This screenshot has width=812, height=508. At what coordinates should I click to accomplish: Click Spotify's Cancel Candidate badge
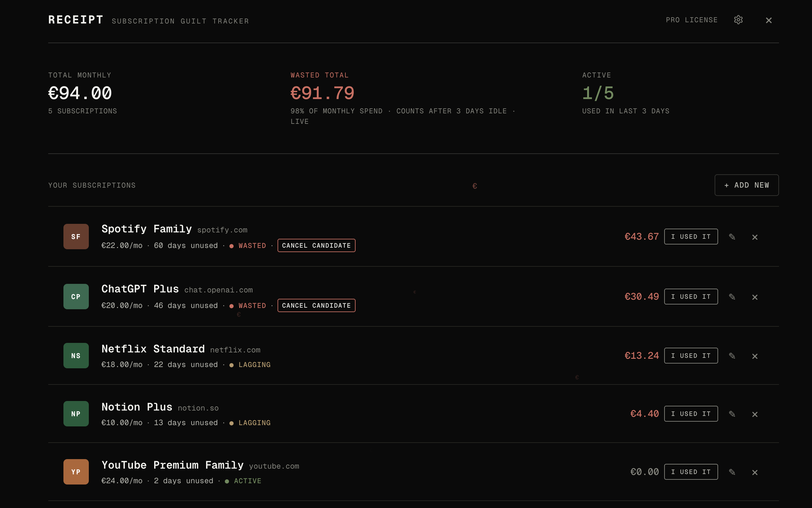pos(317,246)
